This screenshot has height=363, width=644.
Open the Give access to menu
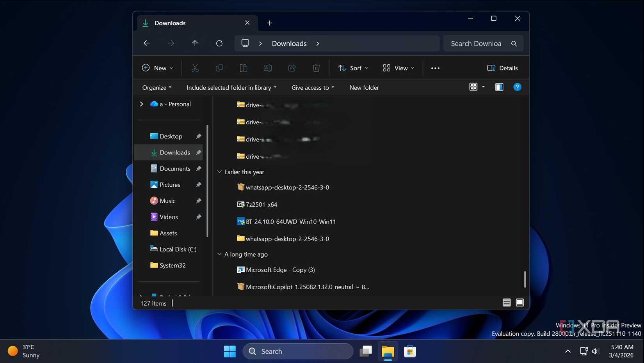coord(313,88)
